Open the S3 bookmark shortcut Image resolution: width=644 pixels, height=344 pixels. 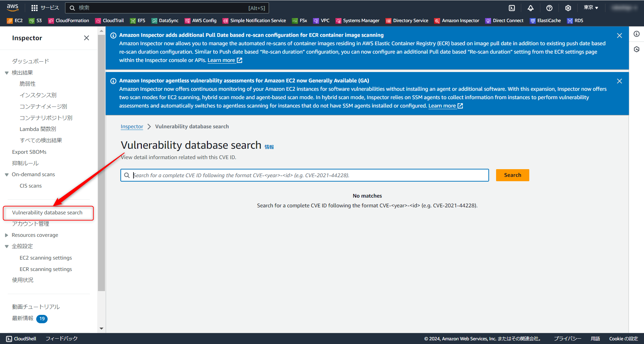(x=35, y=21)
